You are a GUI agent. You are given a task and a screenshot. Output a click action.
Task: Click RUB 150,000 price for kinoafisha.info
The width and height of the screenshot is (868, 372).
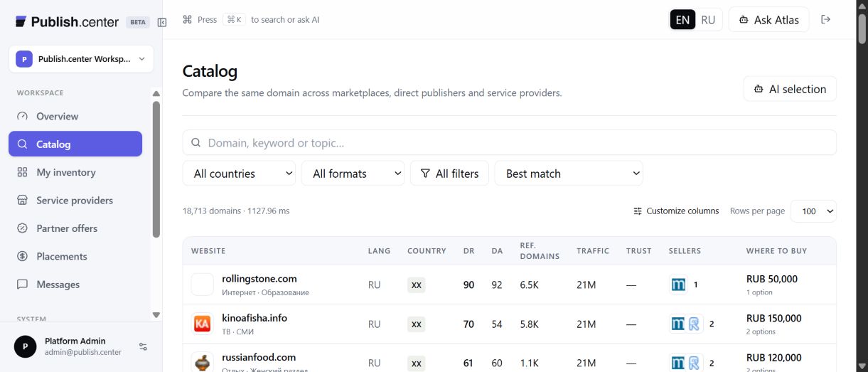click(x=773, y=318)
